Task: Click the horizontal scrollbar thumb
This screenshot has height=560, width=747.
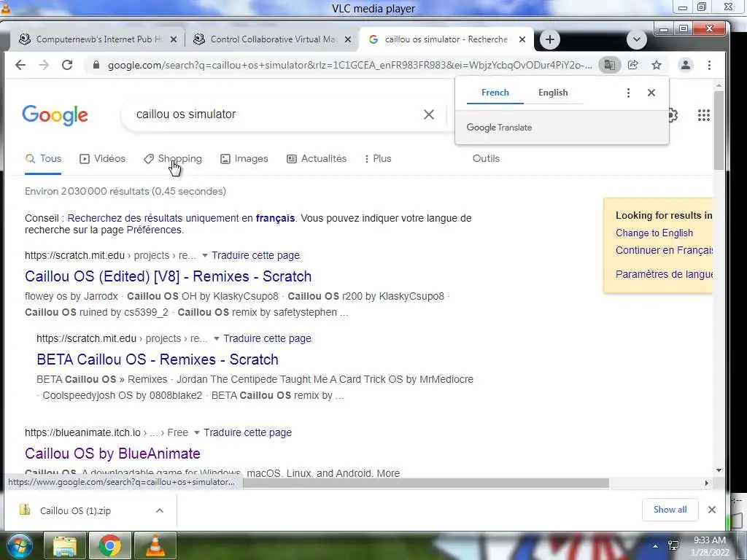Action: tap(425, 483)
